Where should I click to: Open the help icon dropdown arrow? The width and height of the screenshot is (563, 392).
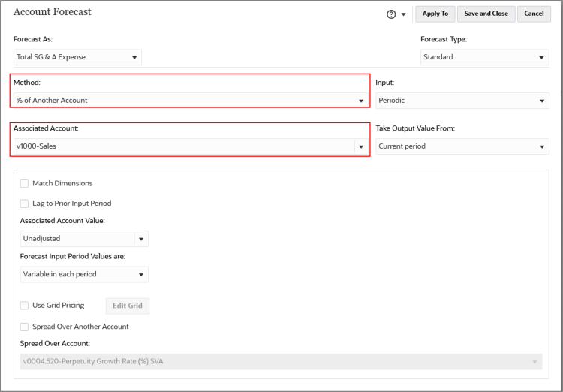(403, 14)
